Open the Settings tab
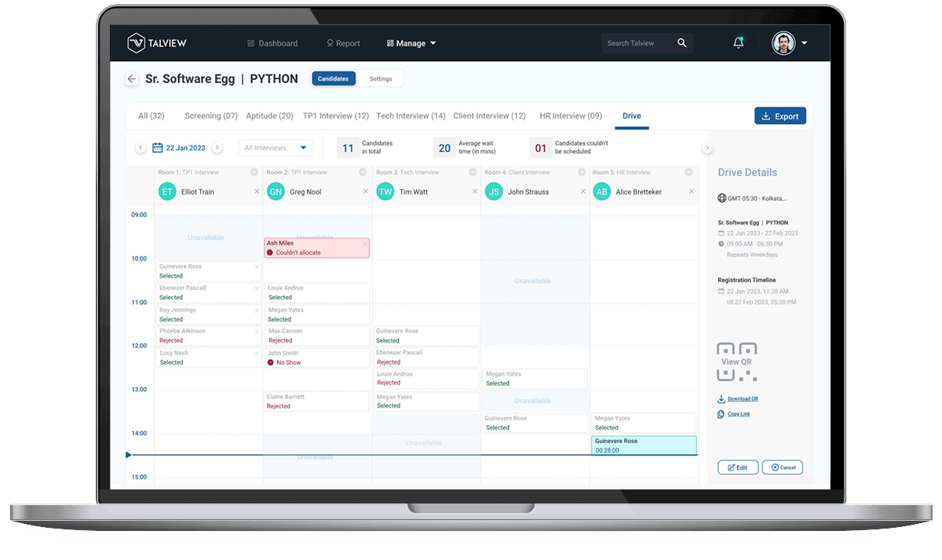The height and width of the screenshot is (560, 942). pyautogui.click(x=381, y=78)
